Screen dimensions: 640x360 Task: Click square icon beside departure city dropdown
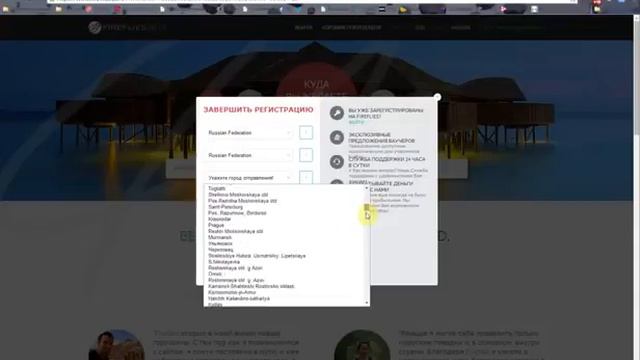click(306, 177)
